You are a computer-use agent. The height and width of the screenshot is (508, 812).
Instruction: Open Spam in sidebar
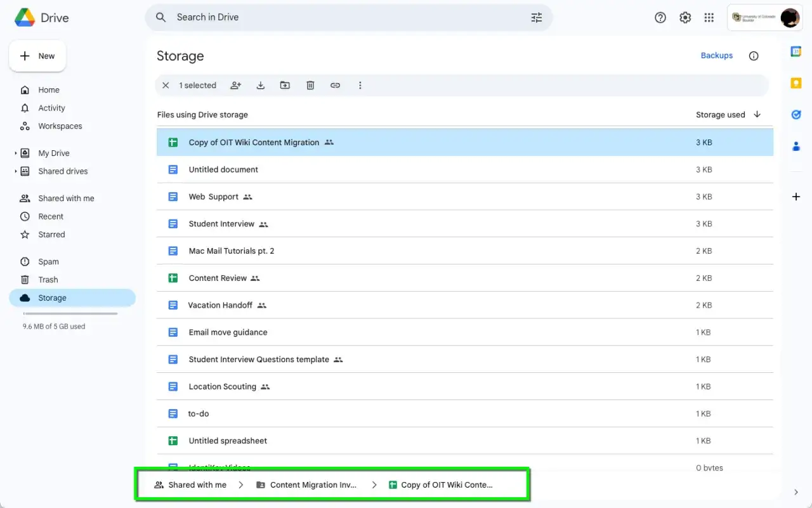click(x=72, y=261)
